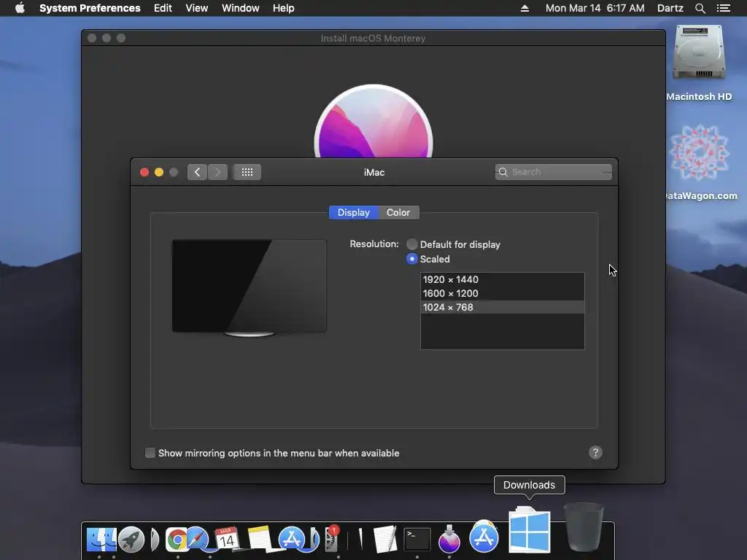Launch Google Chrome from the Dock

177,540
